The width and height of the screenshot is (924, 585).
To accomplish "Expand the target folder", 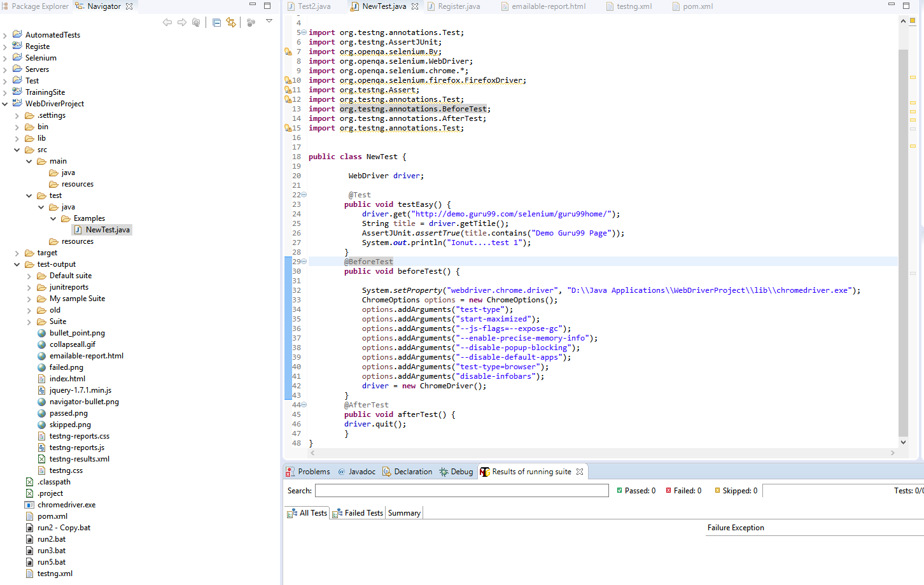I will tap(17, 253).
